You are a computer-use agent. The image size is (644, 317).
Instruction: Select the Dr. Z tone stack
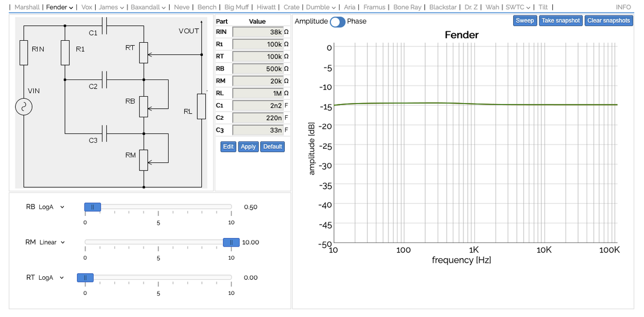pos(471,7)
